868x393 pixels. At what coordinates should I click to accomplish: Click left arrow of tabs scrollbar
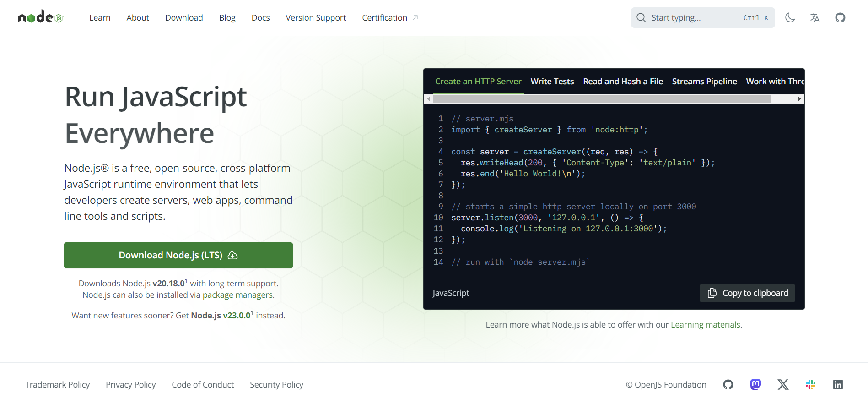(428, 98)
